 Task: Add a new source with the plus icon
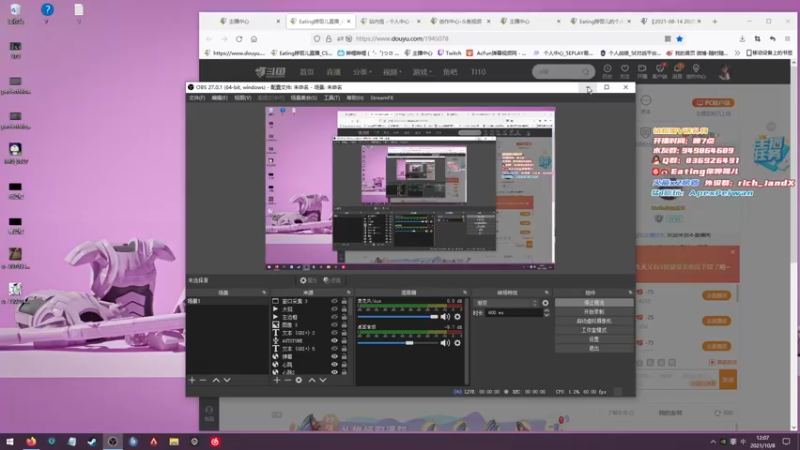[x=277, y=380]
